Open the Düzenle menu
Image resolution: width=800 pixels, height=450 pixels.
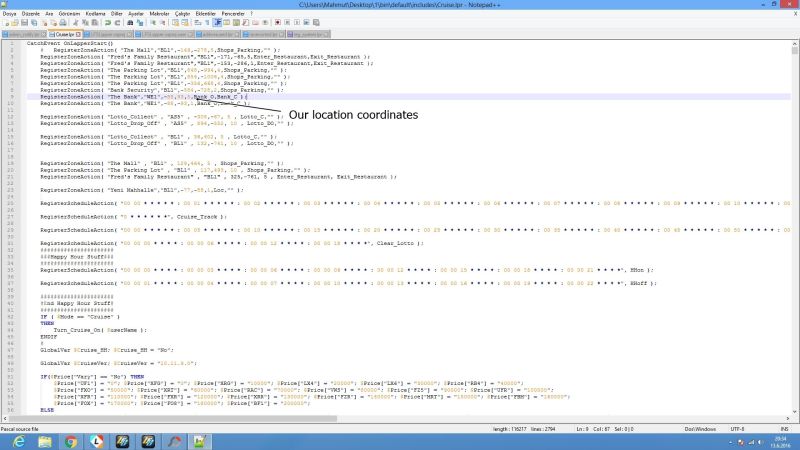point(31,14)
